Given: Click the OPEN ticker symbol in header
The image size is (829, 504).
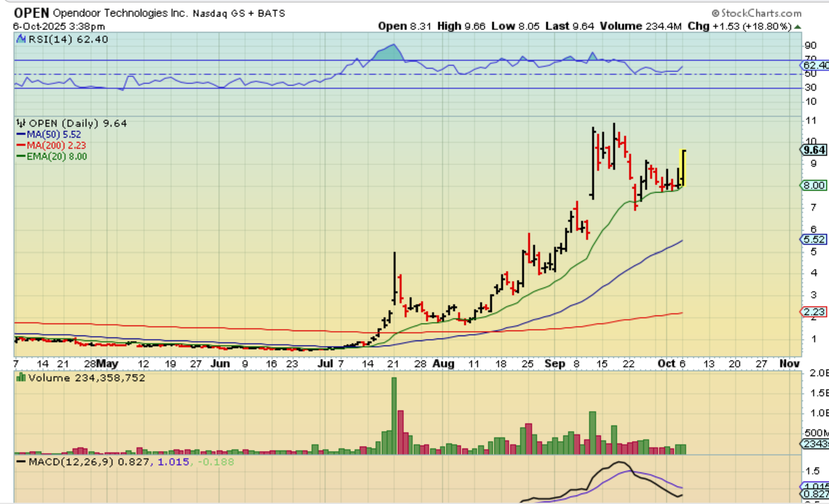Looking at the screenshot, I should tap(31, 13).
